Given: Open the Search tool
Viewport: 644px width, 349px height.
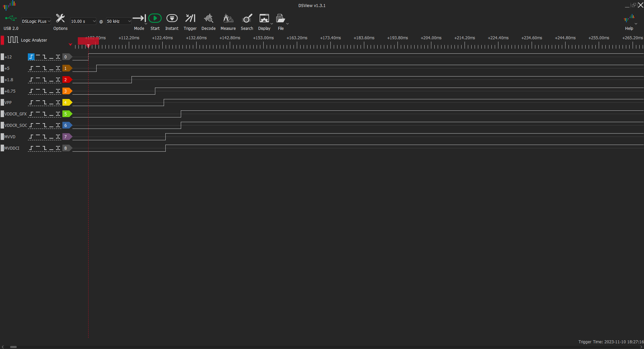Looking at the screenshot, I should (x=247, y=18).
